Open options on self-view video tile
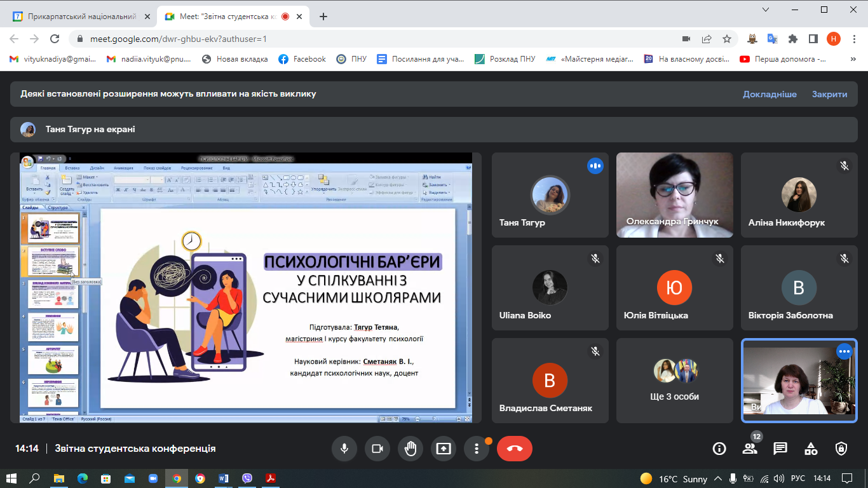Viewport: 868px width, 488px height. point(844,351)
